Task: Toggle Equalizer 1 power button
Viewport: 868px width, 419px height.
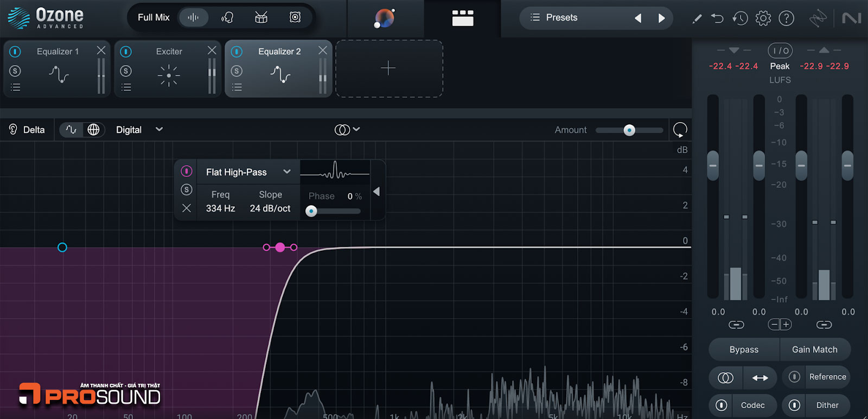Action: tap(15, 52)
